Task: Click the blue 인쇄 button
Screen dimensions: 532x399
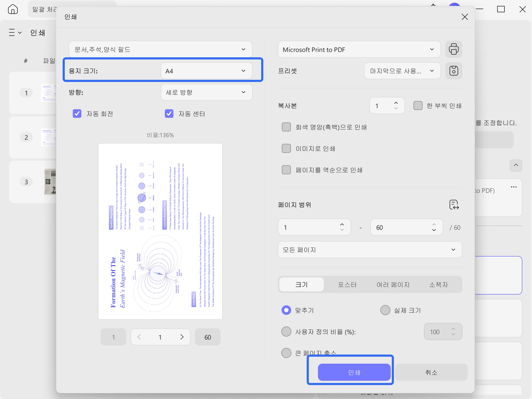Action: coord(354,372)
